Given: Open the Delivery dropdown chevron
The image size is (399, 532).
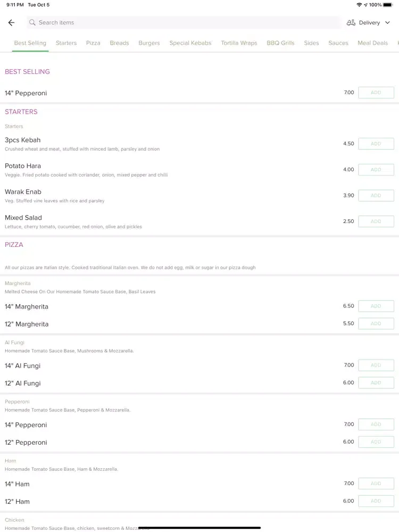Looking at the screenshot, I should coord(387,23).
